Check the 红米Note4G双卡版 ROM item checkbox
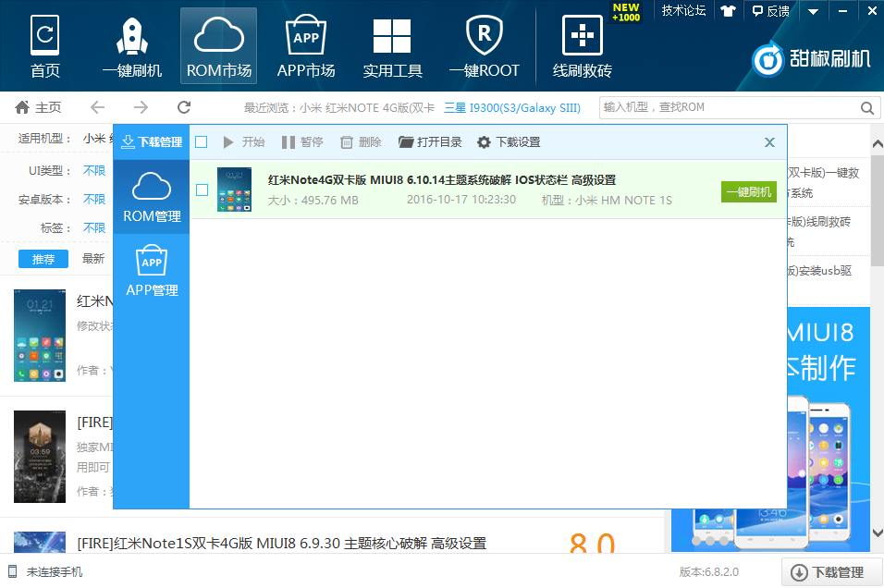Viewport: 884px width, 588px height. tap(203, 190)
